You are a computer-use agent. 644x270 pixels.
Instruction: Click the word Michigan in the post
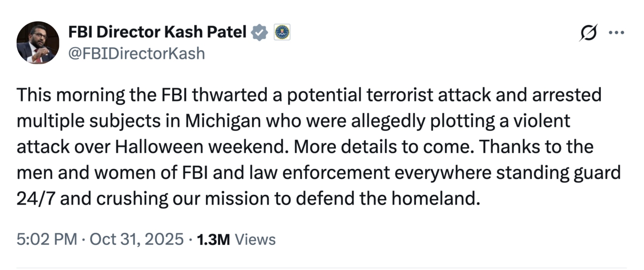[x=223, y=121]
